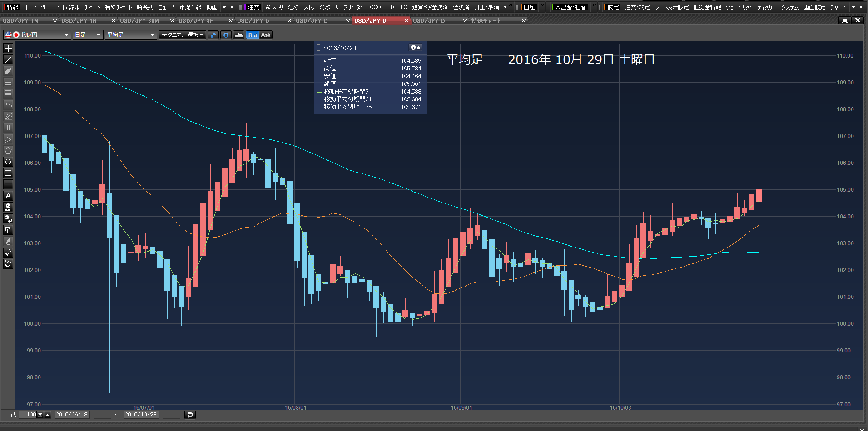The width and height of the screenshot is (868, 431).
Task: Open the ドル/円 currency pair dropdown
Action: point(37,35)
